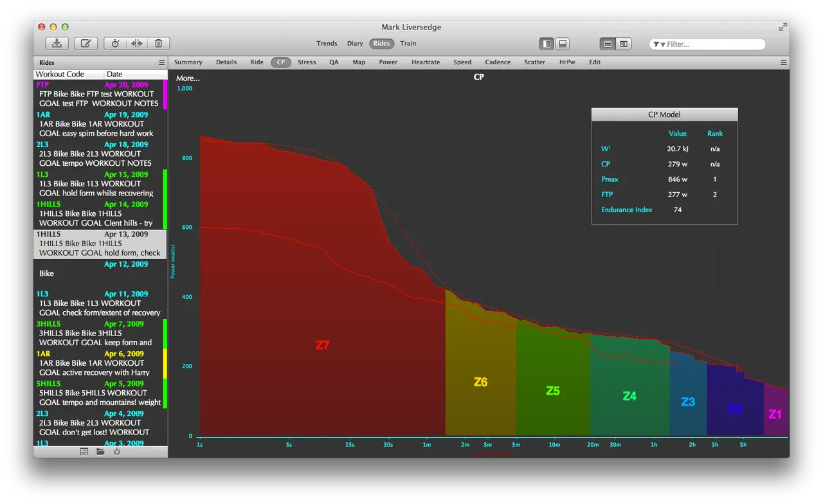
Task: Open the Scatter chart tab
Action: click(534, 62)
